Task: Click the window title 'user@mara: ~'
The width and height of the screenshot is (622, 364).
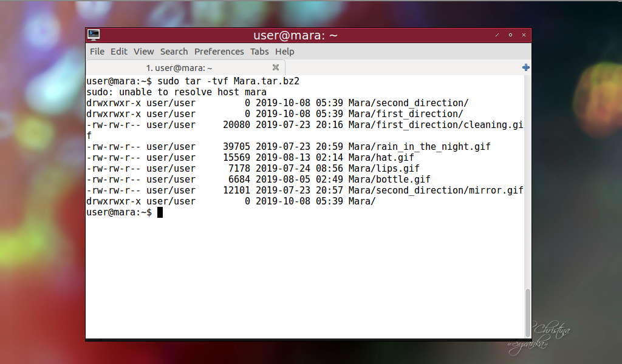Action: 296,35
